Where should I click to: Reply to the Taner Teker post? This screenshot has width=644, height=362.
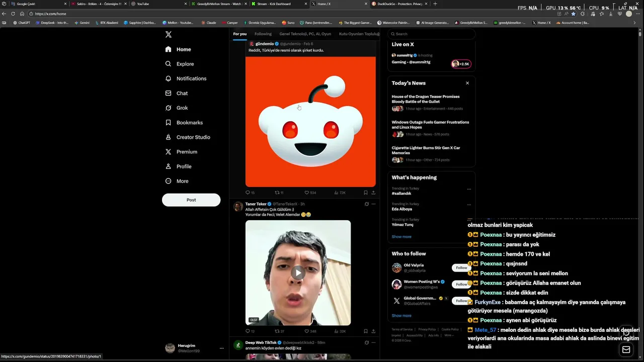(x=250, y=331)
